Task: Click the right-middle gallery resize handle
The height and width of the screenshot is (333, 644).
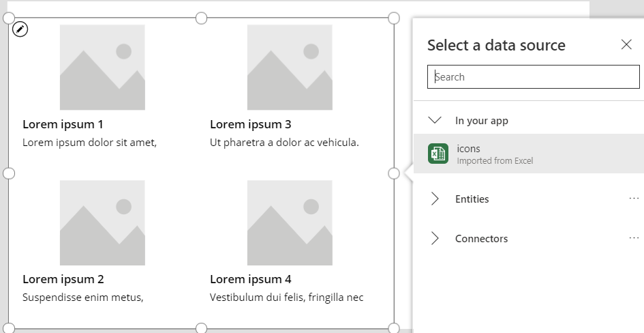Action: click(x=394, y=173)
